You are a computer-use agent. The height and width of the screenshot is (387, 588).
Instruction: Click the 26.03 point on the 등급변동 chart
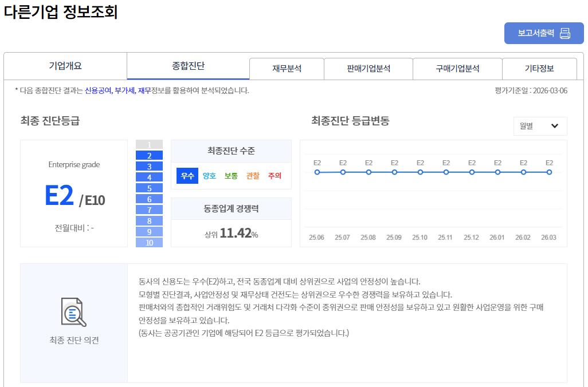click(550, 171)
